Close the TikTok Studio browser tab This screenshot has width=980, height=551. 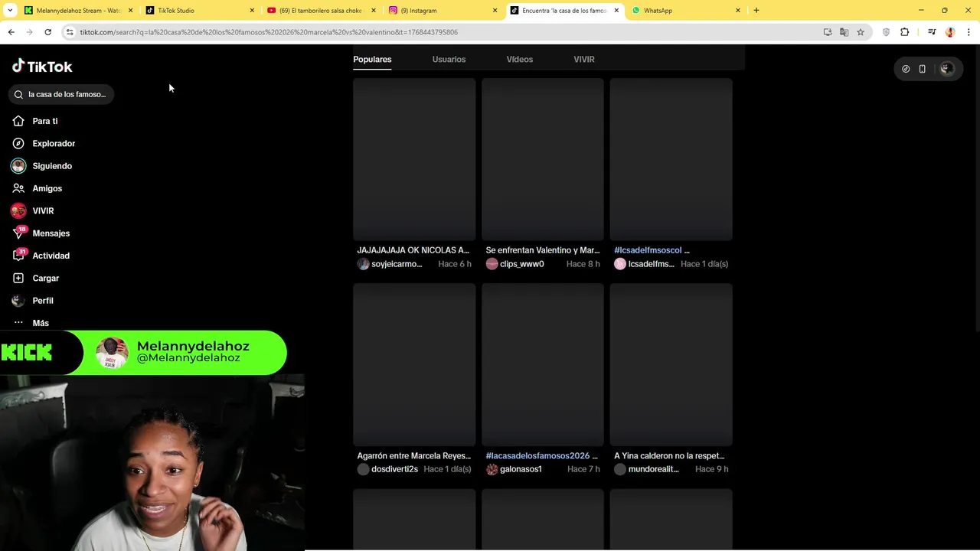pyautogui.click(x=252, y=11)
